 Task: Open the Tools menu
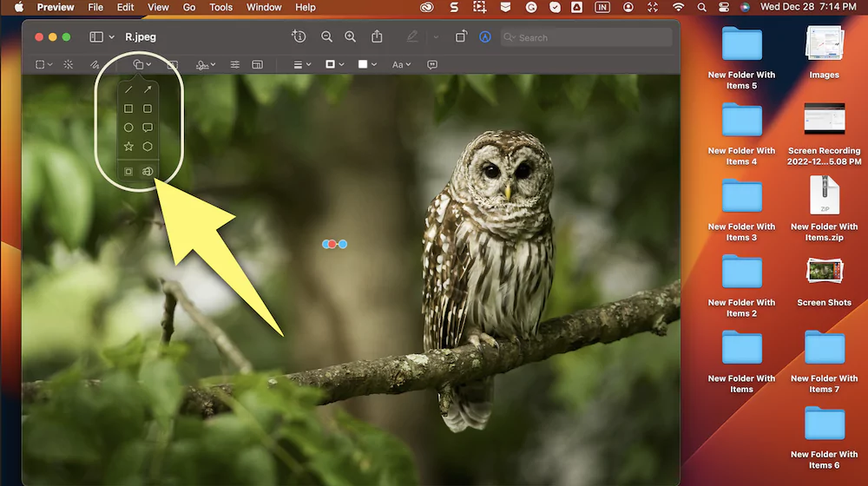220,7
